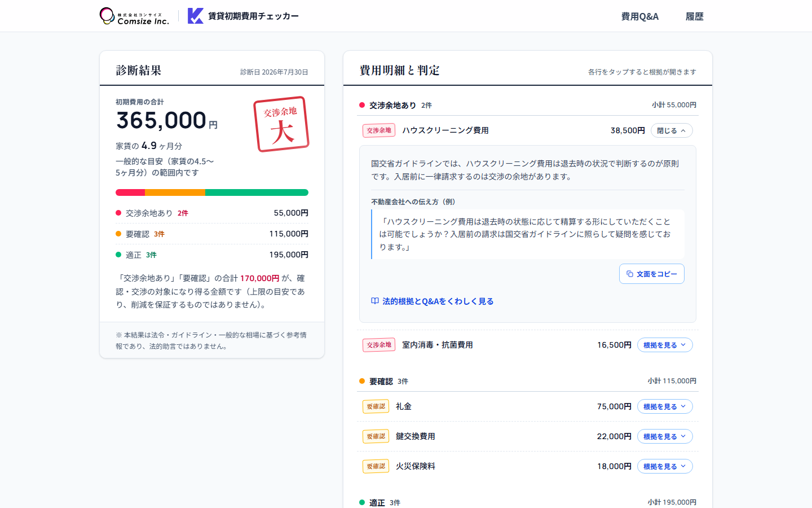Click the copy icon in 文面をコピー button
The width and height of the screenshot is (812, 508).
point(630,274)
